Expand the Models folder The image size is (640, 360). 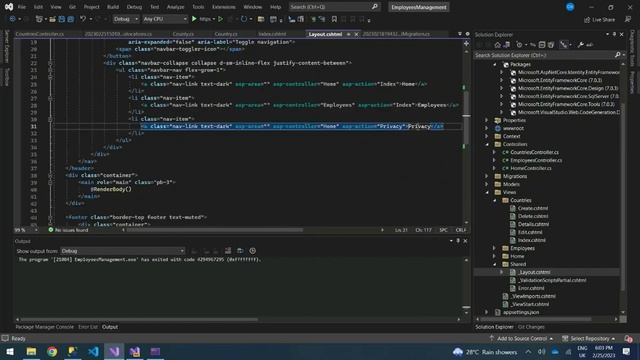(487, 184)
